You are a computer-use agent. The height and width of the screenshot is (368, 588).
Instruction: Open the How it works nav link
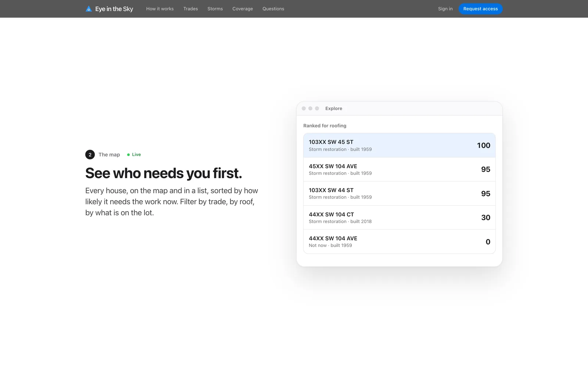point(160,9)
